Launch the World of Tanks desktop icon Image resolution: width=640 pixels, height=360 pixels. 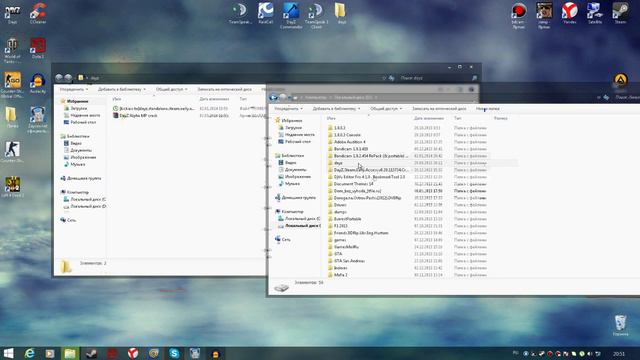pos(12,50)
